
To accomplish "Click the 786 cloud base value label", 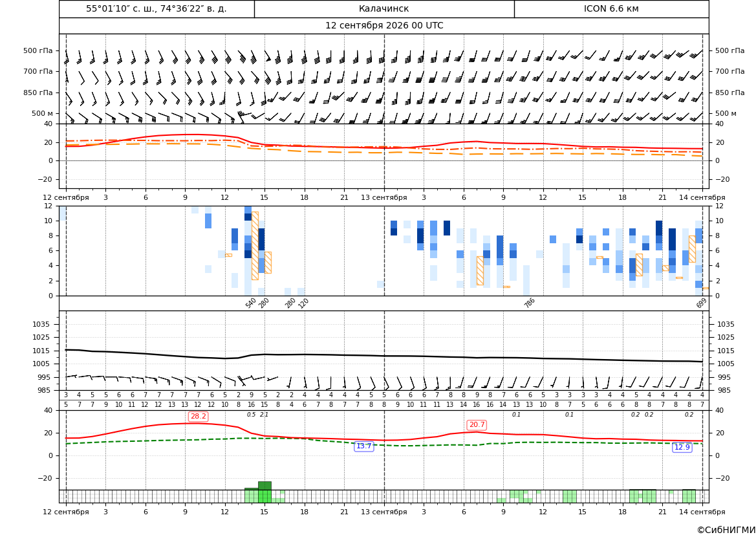I will [x=530, y=303].
